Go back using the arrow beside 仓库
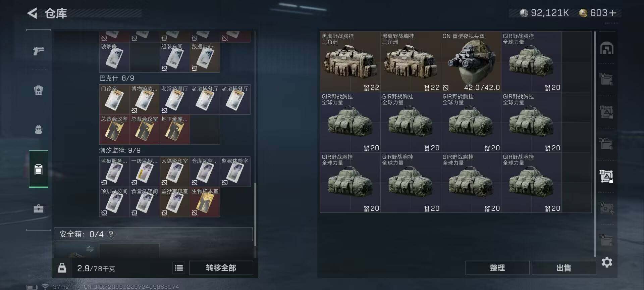The image size is (644, 290). 32,13
